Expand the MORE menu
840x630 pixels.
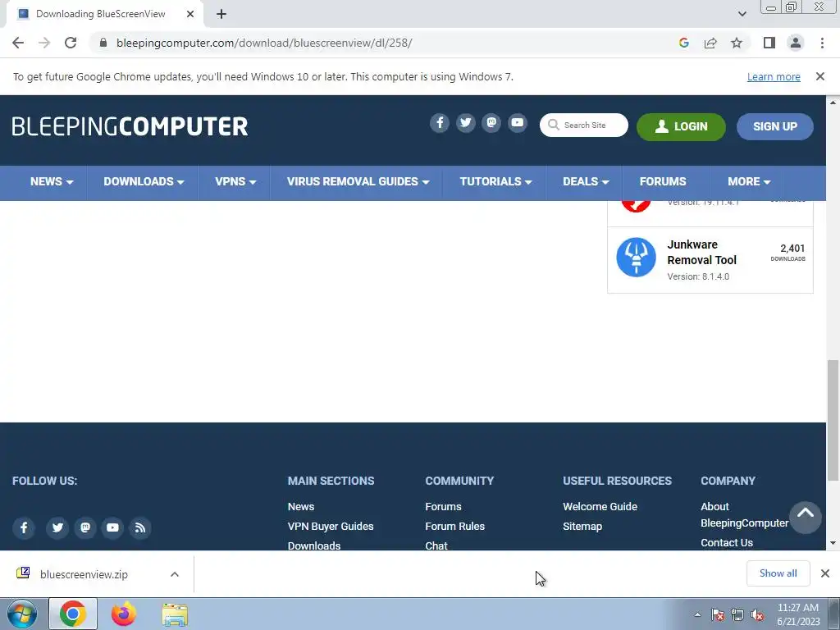pos(749,181)
